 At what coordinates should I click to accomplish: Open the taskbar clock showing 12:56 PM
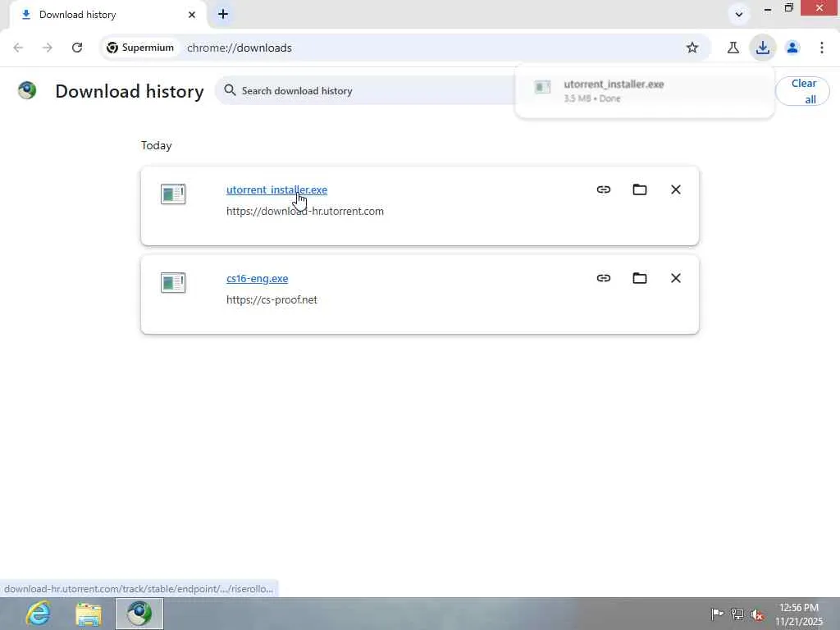[x=799, y=614]
